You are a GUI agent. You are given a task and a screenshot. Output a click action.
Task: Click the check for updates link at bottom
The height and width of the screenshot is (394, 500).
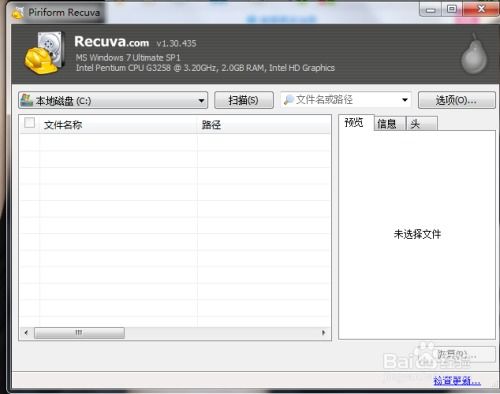click(457, 380)
